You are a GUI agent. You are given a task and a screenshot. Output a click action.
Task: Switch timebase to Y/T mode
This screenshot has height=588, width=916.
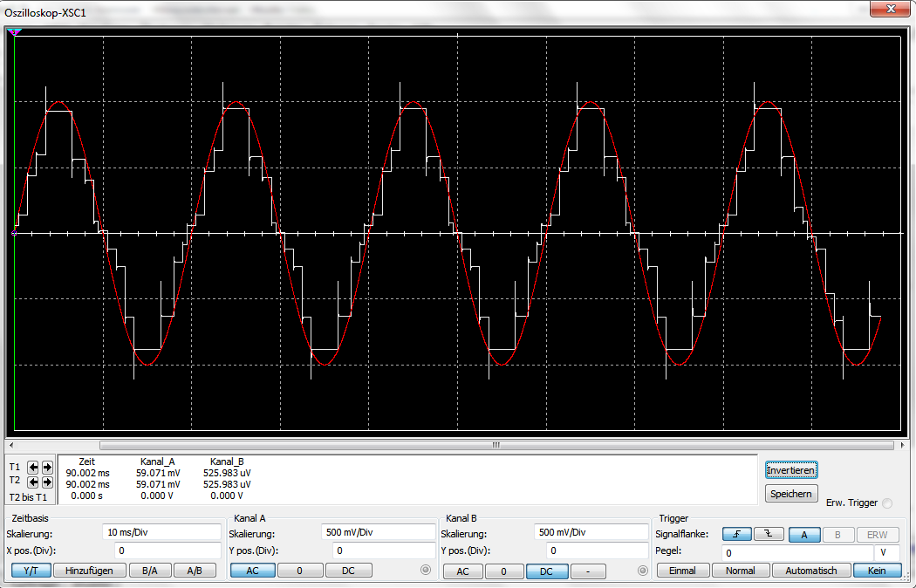click(x=31, y=571)
